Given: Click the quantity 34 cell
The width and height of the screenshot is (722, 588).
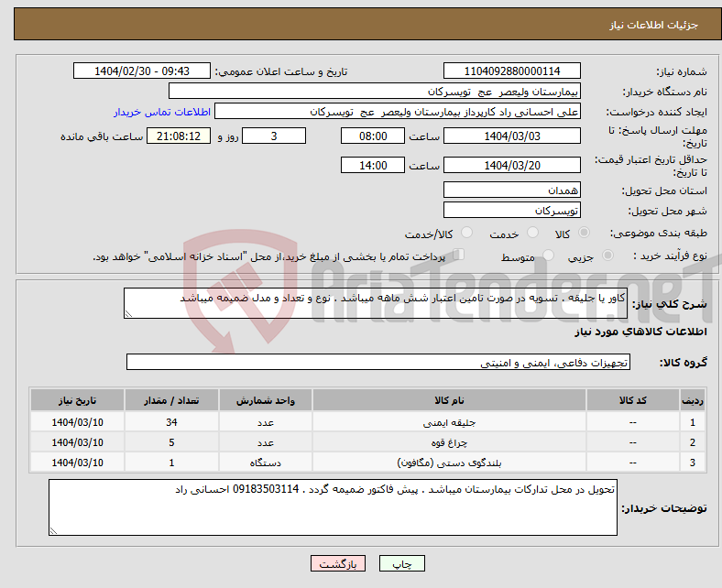Looking at the screenshot, I should pyautogui.click(x=171, y=422).
